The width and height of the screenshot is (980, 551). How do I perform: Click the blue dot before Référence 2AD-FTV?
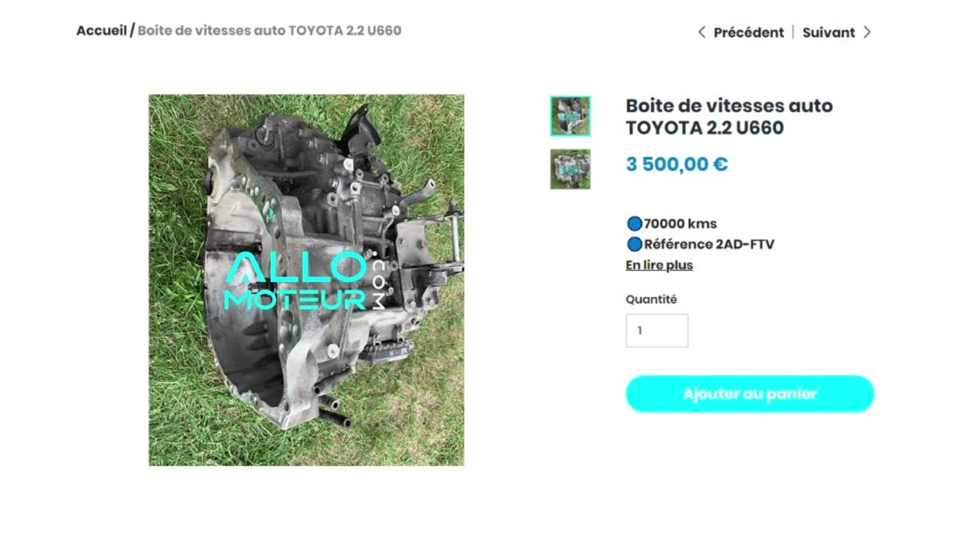[634, 245]
